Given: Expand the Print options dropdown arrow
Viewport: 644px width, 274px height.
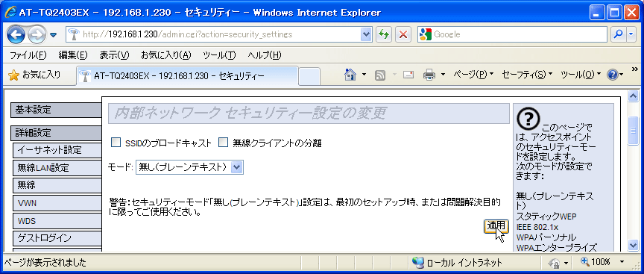Looking at the screenshot, I should click(443, 75).
